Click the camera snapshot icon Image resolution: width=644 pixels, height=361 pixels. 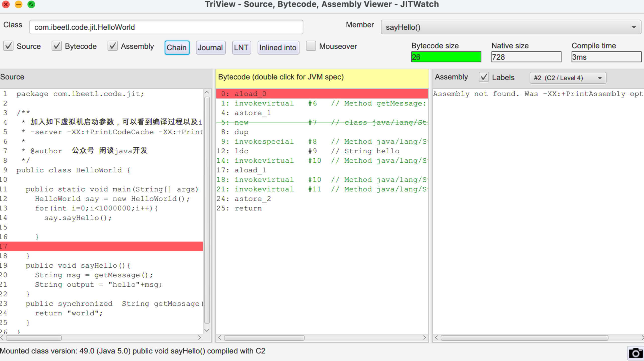[x=635, y=353]
